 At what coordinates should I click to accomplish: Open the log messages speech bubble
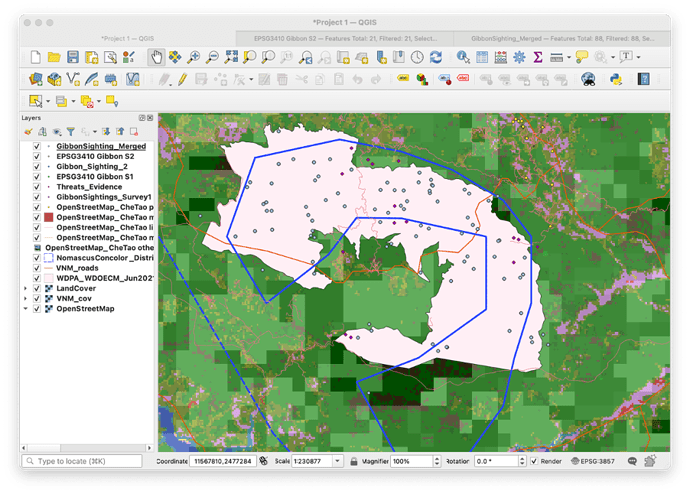pos(632,461)
